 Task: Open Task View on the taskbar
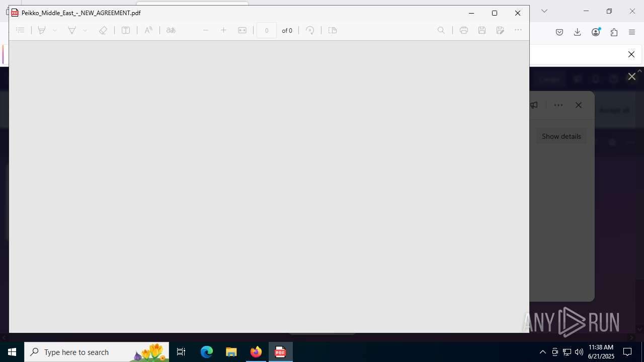(181, 352)
